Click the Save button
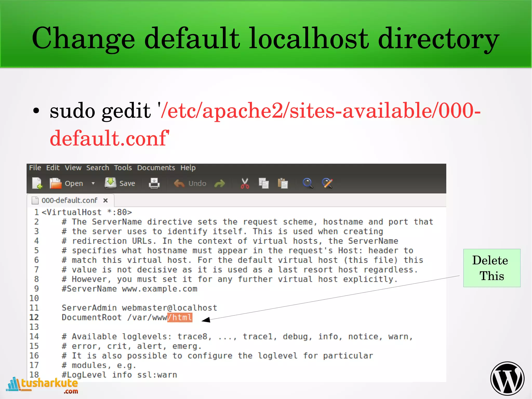Image resolution: width=532 pixels, height=399 pixels. coord(120,183)
